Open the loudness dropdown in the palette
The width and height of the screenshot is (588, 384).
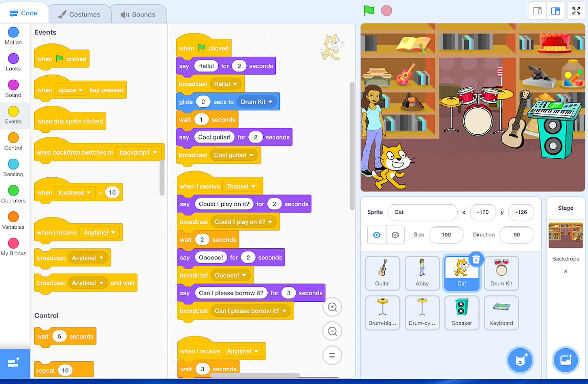tap(75, 193)
